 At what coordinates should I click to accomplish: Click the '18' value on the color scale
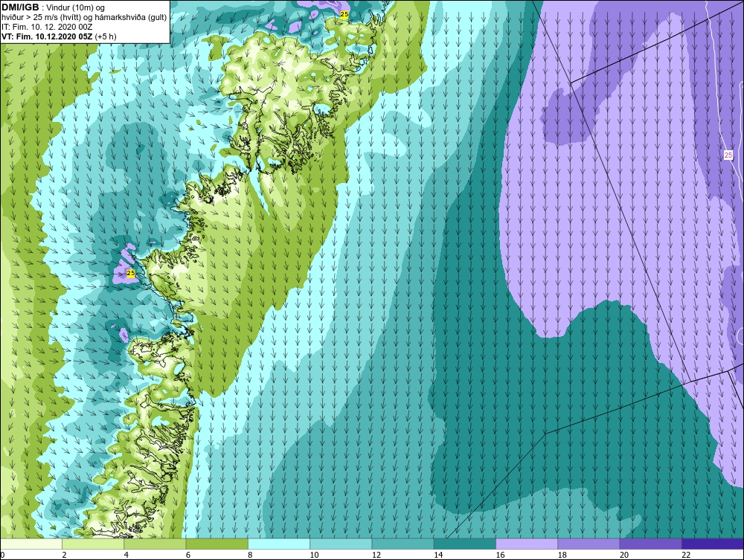(x=562, y=556)
